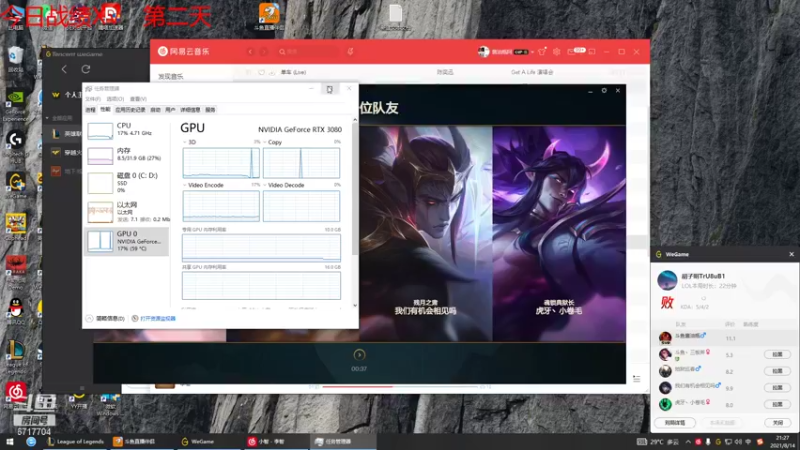The image size is (800, 450).
Task: Switch to 性能 Performance tab in Task Manager
Action: (105, 110)
